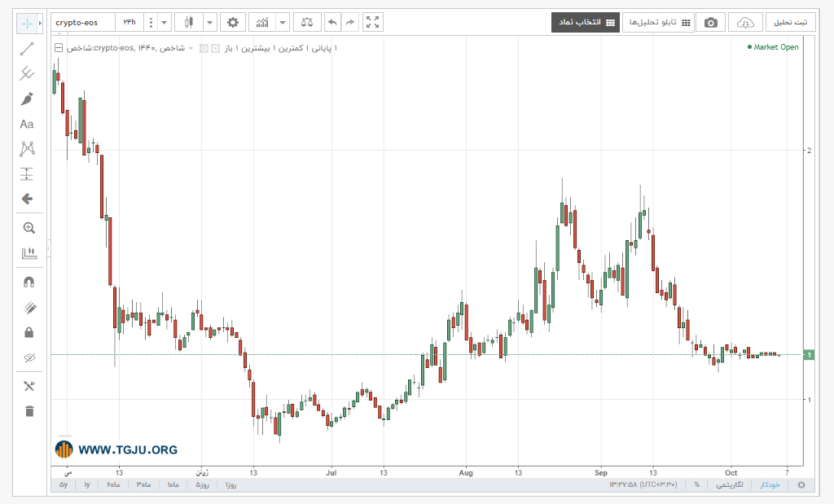This screenshot has height=504, width=834.
Task: Switch chart to fullscreen mode
Action: 373,22
